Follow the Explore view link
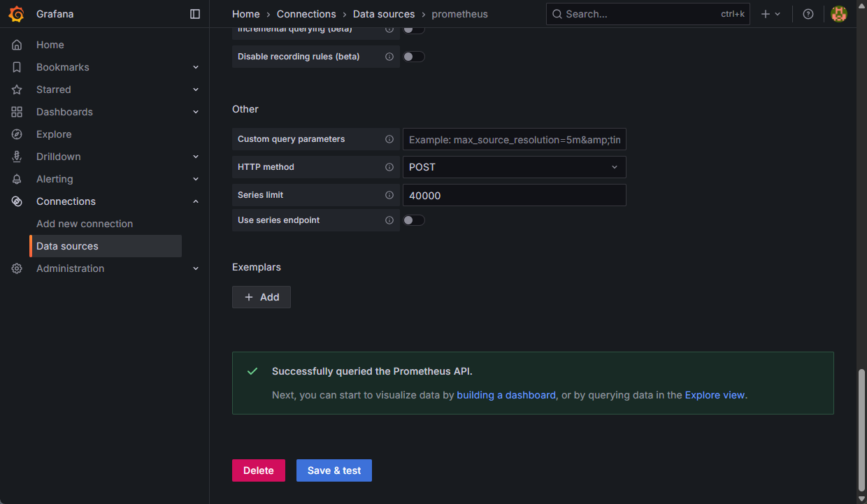Viewport: 867px width, 504px height. point(715,395)
